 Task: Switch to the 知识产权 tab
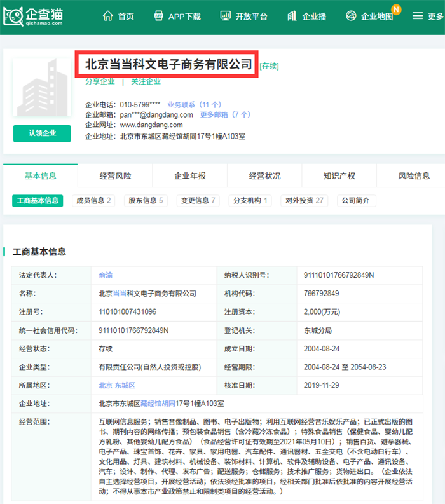(x=339, y=176)
